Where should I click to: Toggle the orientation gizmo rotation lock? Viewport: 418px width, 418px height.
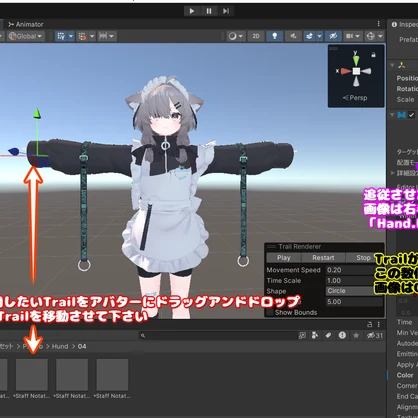pyautogui.click(x=374, y=55)
